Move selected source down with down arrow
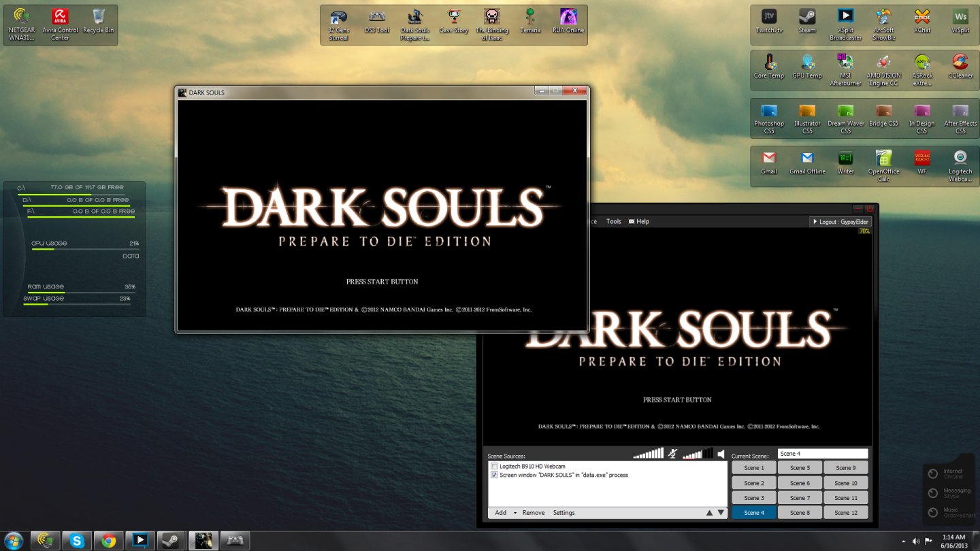Viewport: 980px width, 551px height. (721, 513)
